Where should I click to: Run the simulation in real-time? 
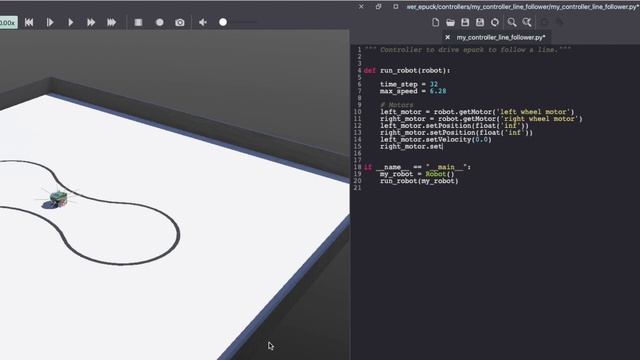tap(71, 22)
